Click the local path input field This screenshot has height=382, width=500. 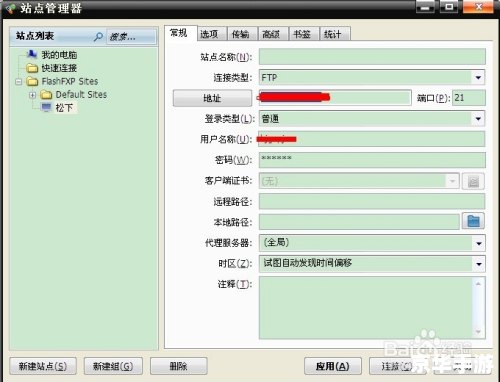tap(359, 222)
